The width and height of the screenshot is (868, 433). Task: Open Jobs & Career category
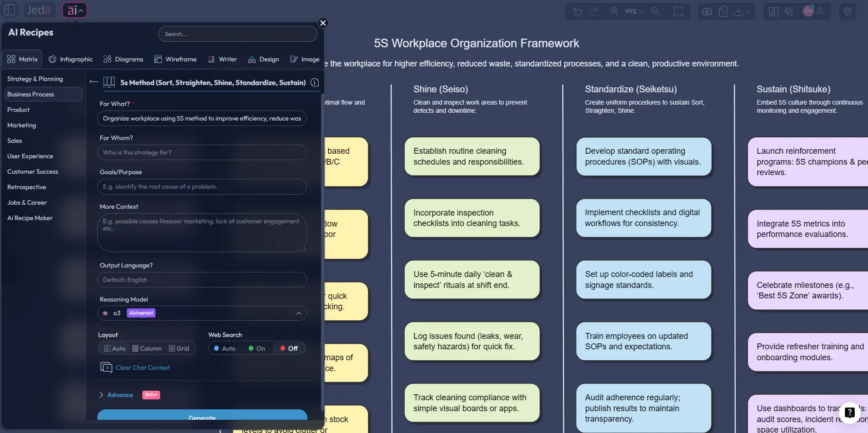pos(27,202)
